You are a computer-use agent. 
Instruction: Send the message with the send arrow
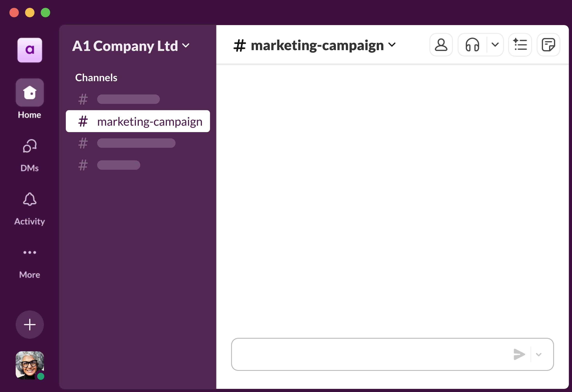(x=519, y=355)
